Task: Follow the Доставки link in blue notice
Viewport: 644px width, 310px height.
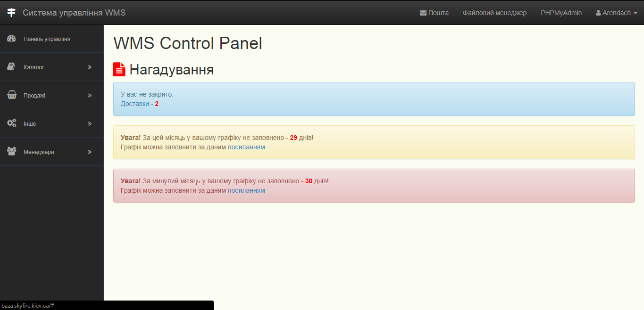Action: (135, 104)
